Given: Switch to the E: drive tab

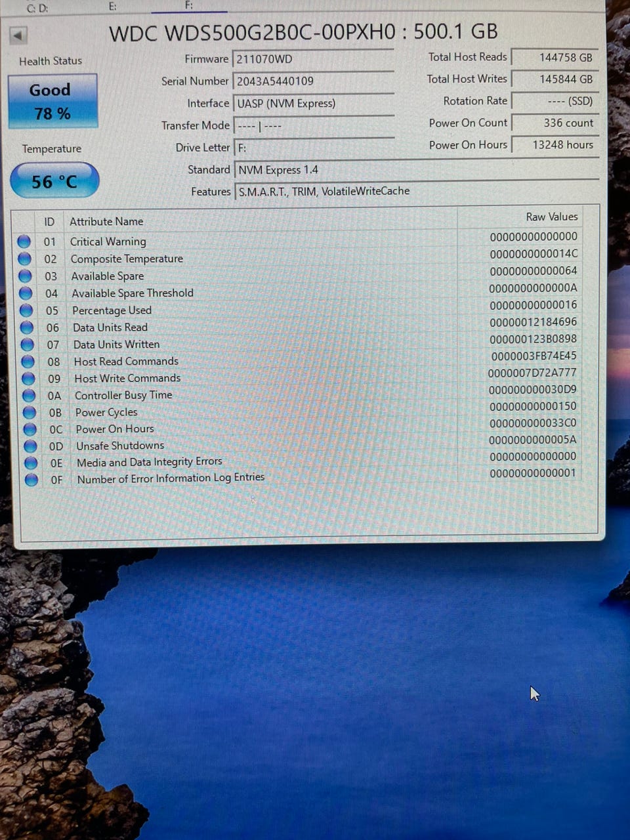Looking at the screenshot, I should coord(113,6).
